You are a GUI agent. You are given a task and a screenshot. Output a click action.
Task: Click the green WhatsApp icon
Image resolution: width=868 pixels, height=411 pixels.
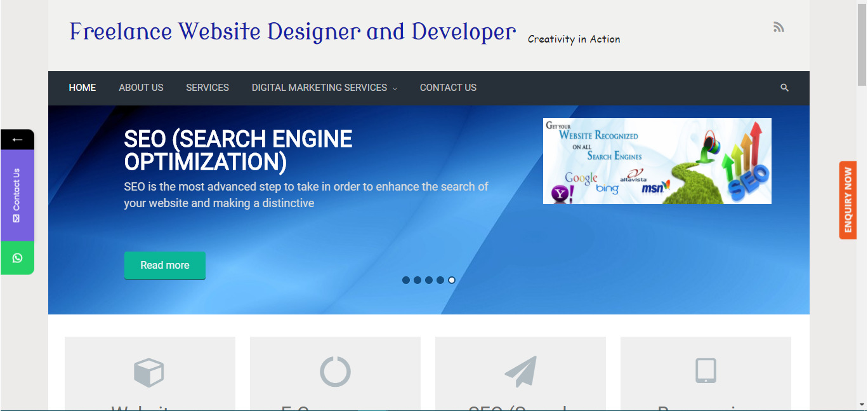[16, 258]
